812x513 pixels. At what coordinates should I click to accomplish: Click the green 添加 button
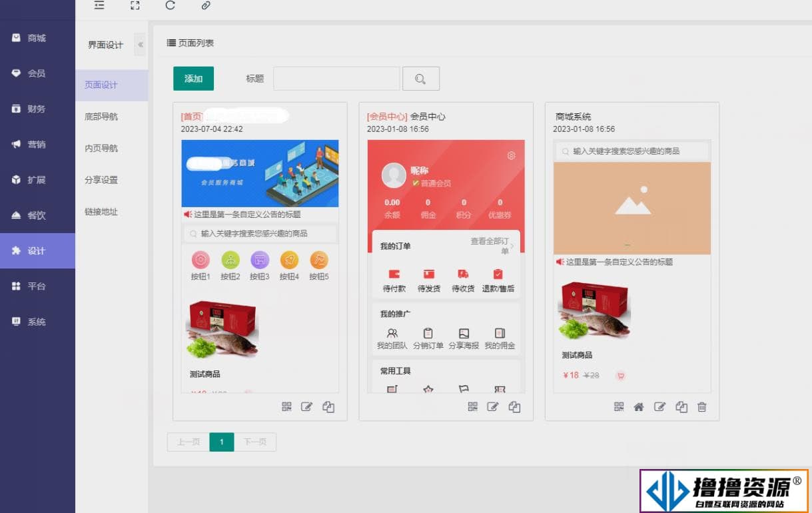[x=193, y=79]
